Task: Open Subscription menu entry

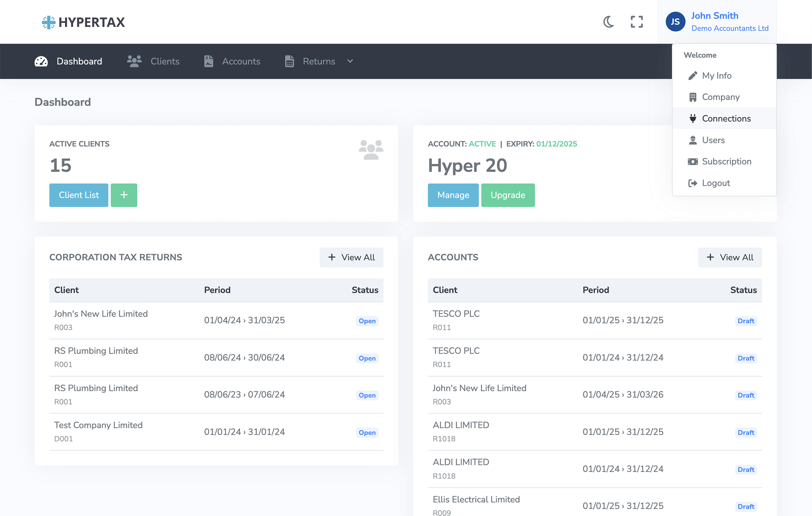Action: click(x=724, y=162)
